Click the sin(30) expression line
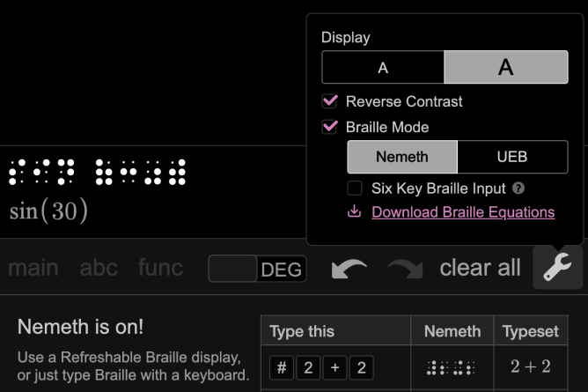Image resolution: width=588 pixels, height=392 pixels. pyautogui.click(x=49, y=211)
